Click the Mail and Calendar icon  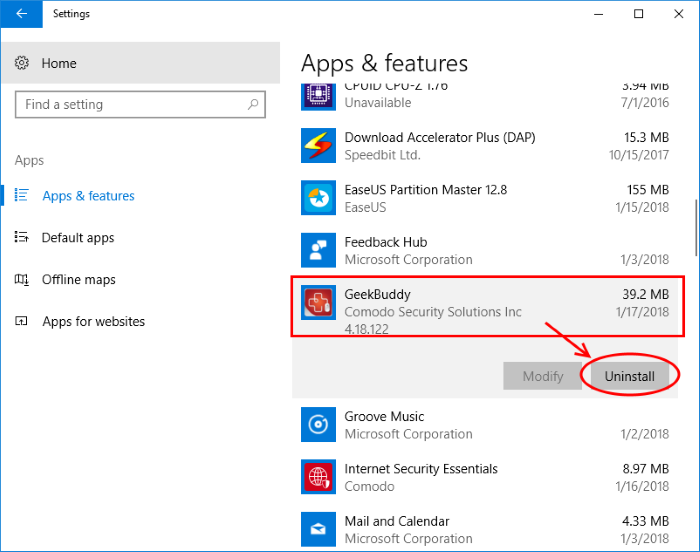pyautogui.click(x=318, y=529)
